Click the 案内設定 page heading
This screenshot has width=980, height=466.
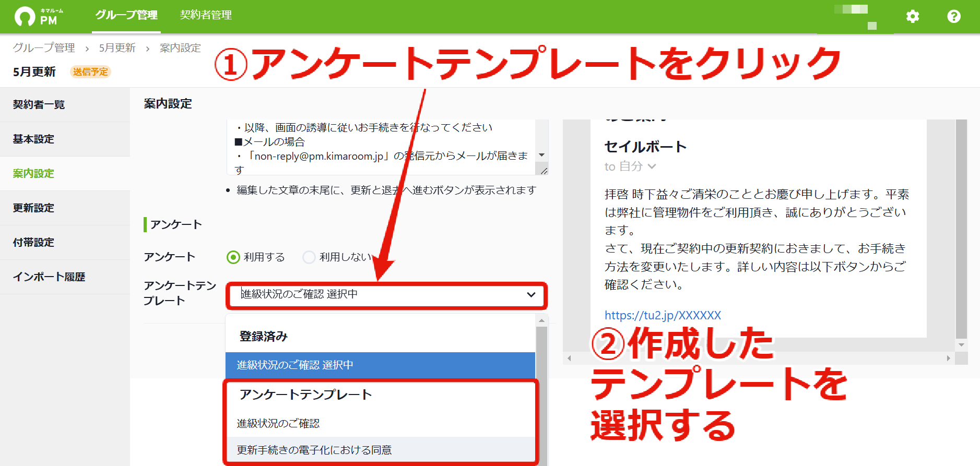[x=168, y=104]
